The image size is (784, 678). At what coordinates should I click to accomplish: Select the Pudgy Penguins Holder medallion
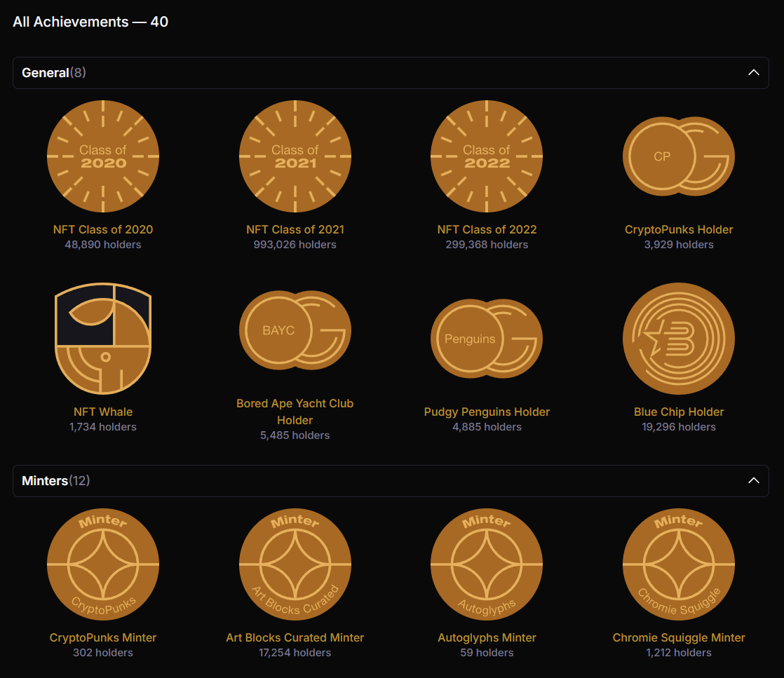click(x=486, y=338)
